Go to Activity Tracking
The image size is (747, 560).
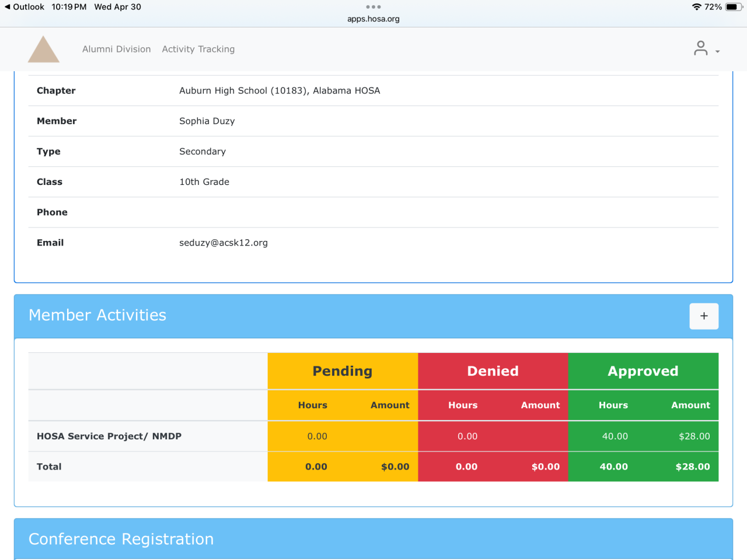(x=198, y=49)
